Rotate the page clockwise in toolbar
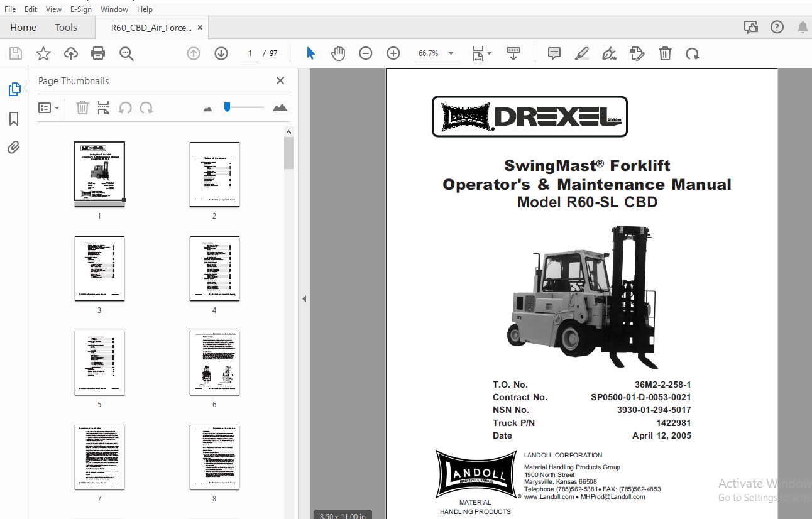The width and height of the screenshot is (812, 519). pyautogui.click(x=693, y=53)
